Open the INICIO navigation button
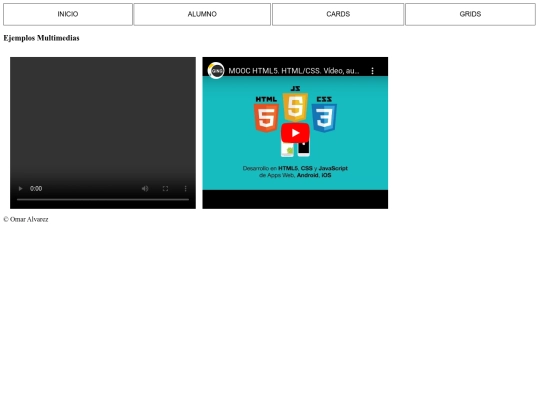The image size is (540, 405). (68, 14)
